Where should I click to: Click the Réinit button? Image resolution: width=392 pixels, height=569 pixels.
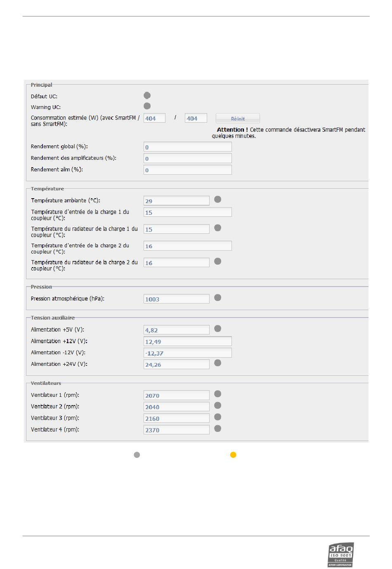click(x=238, y=119)
